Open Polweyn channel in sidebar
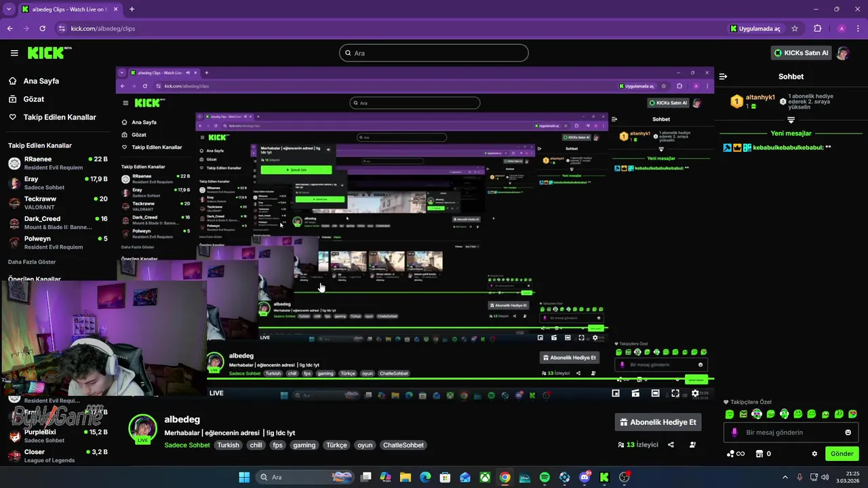This screenshot has width=868, height=488. tap(58, 243)
